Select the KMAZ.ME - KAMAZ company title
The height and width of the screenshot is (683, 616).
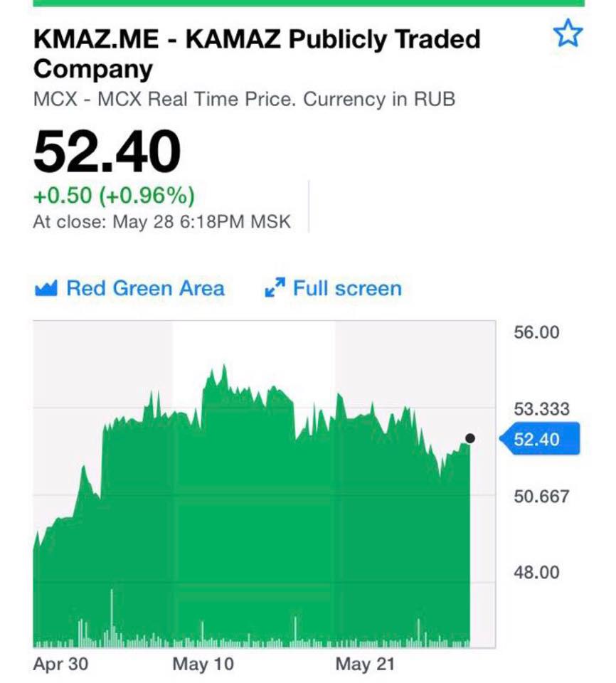(x=257, y=53)
